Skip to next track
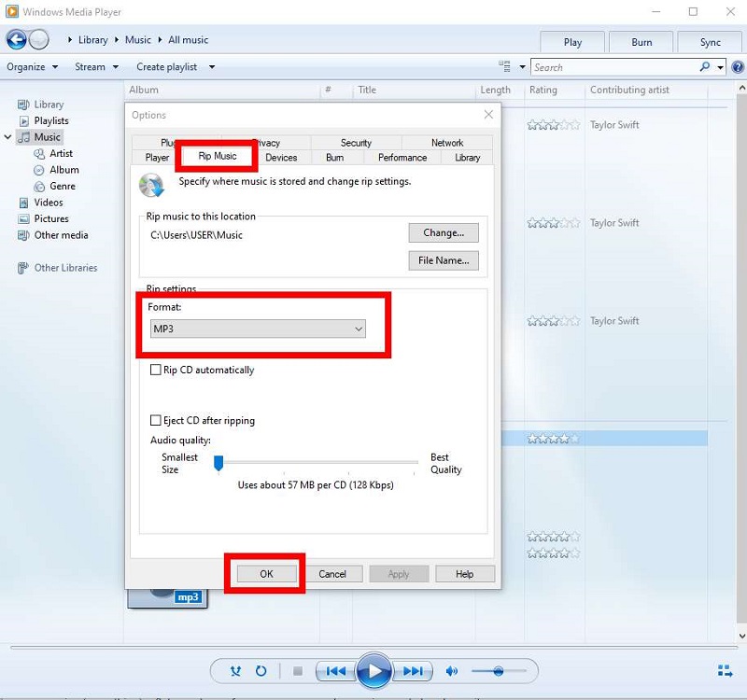This screenshot has height=700, width=747. [x=413, y=671]
